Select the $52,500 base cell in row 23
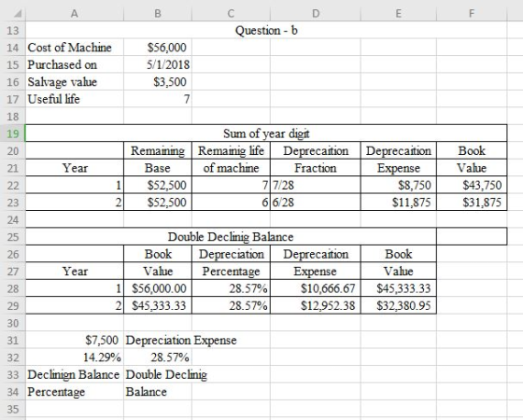Viewport: 523px width, 420px height. (158, 203)
